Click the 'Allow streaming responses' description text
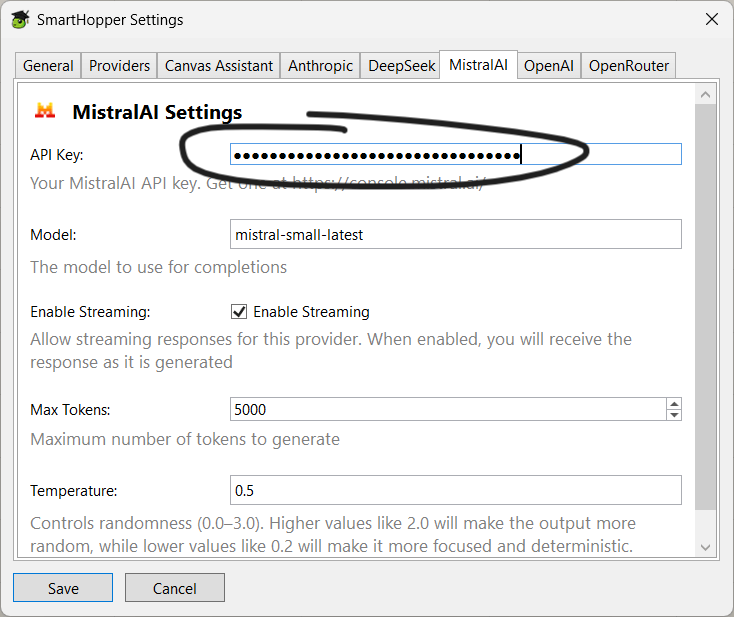The image size is (734, 617). pos(331,351)
